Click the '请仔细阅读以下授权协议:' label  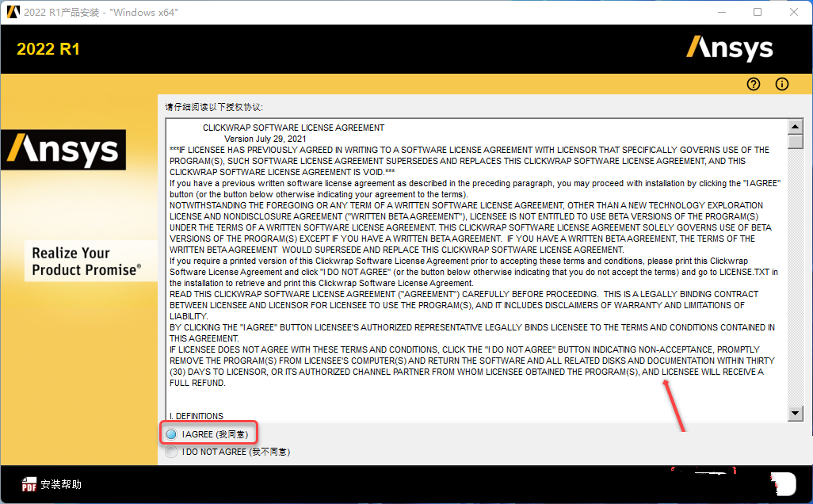coord(214,107)
